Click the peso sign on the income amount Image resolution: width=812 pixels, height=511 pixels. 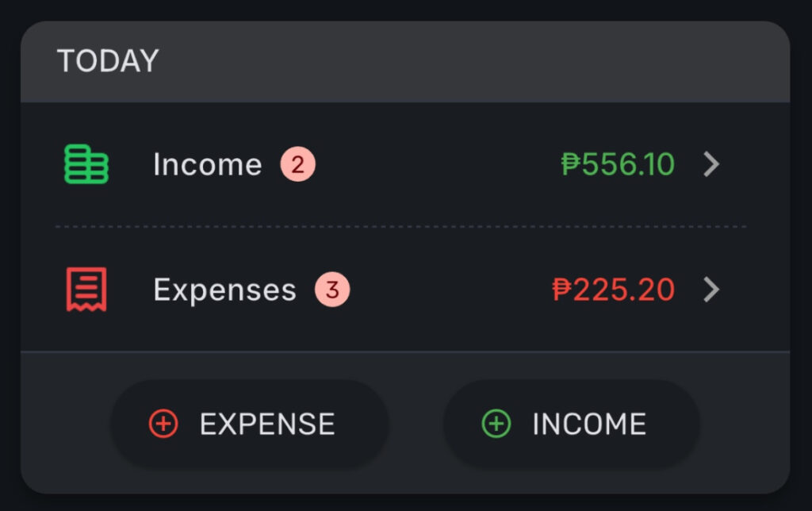(571, 164)
